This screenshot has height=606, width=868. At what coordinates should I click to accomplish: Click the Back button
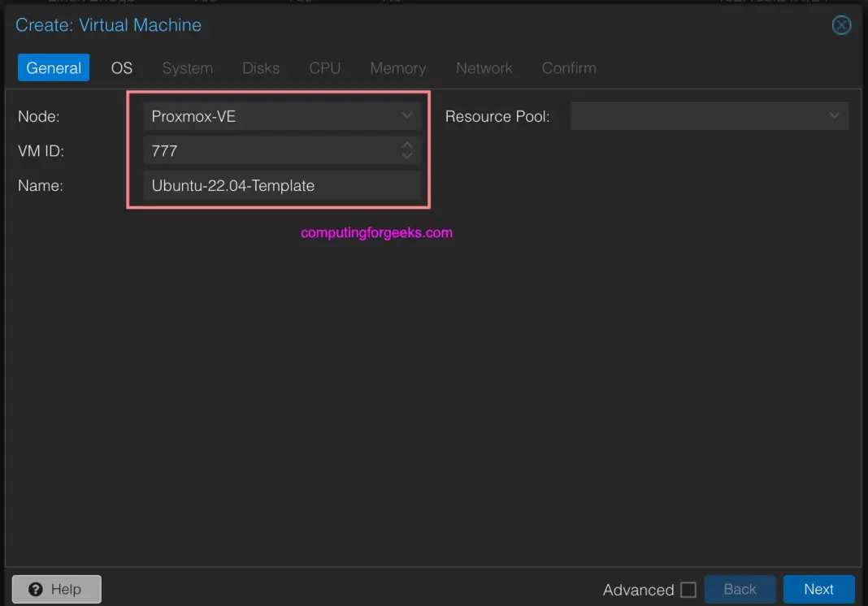click(x=740, y=590)
